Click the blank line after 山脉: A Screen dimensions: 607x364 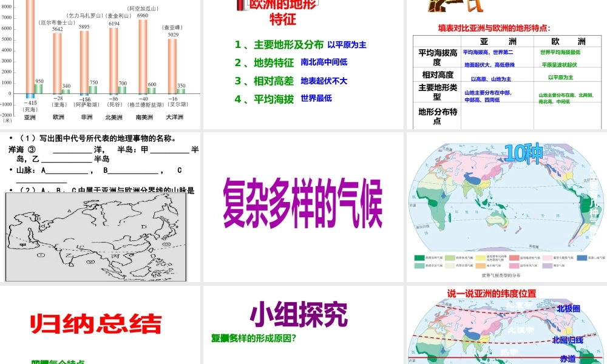(x=67, y=172)
